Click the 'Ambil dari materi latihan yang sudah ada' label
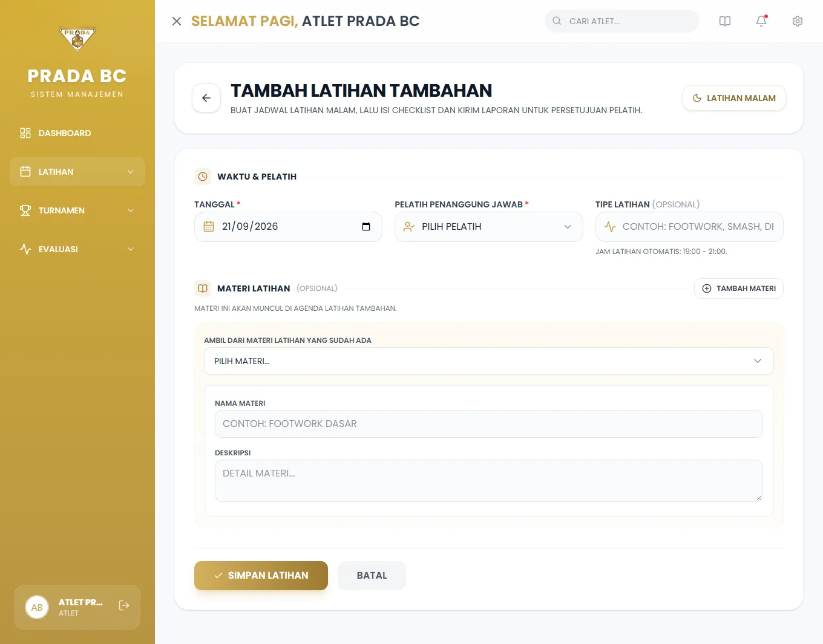The width and height of the screenshot is (823, 644). 287,340
